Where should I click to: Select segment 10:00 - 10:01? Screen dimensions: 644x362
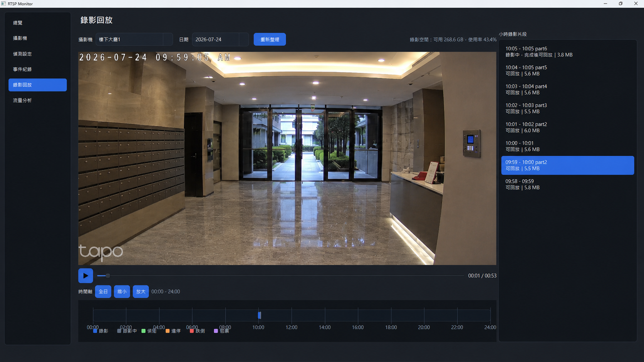pyautogui.click(x=567, y=146)
